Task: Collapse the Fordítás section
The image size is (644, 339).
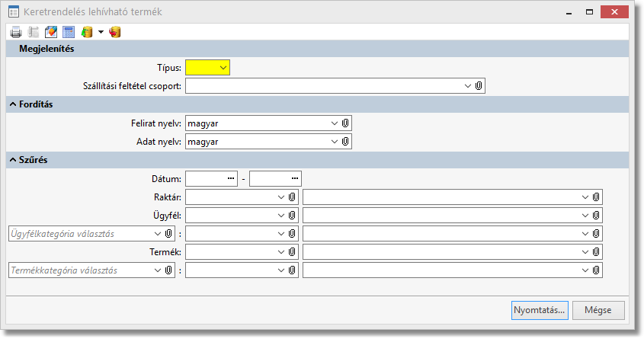Action: [x=13, y=104]
